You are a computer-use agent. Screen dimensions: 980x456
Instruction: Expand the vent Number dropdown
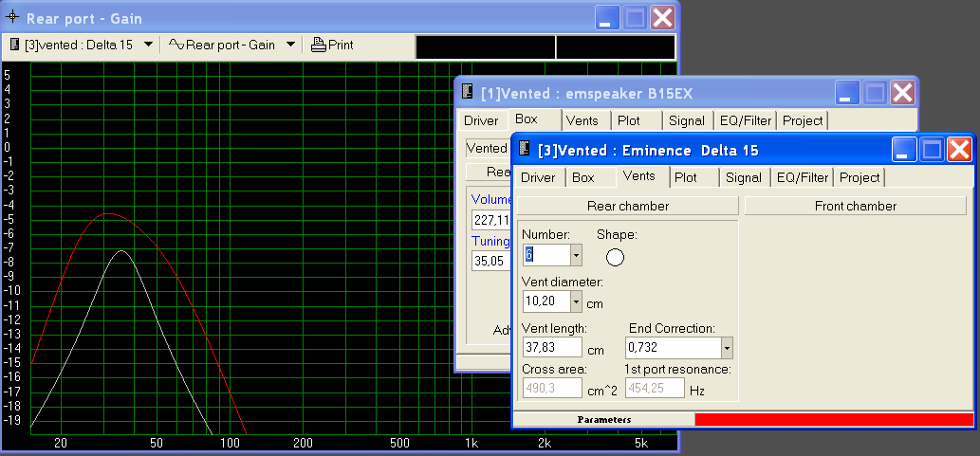(x=576, y=255)
